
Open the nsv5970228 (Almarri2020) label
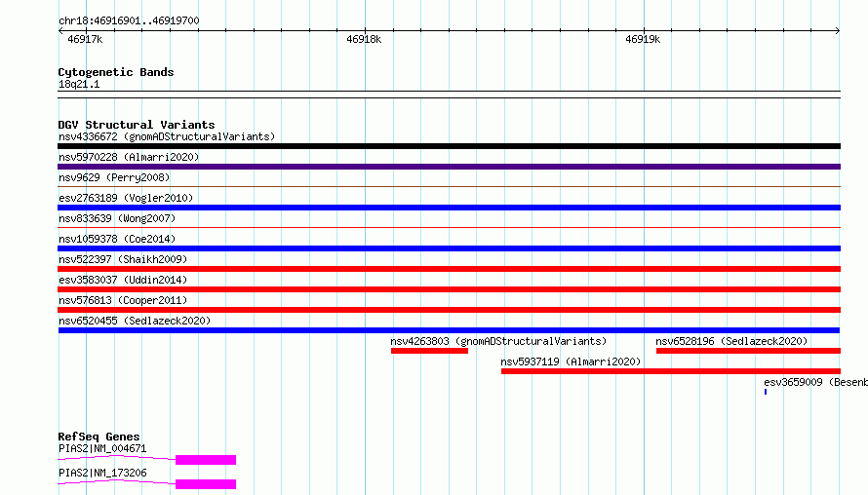129,157
